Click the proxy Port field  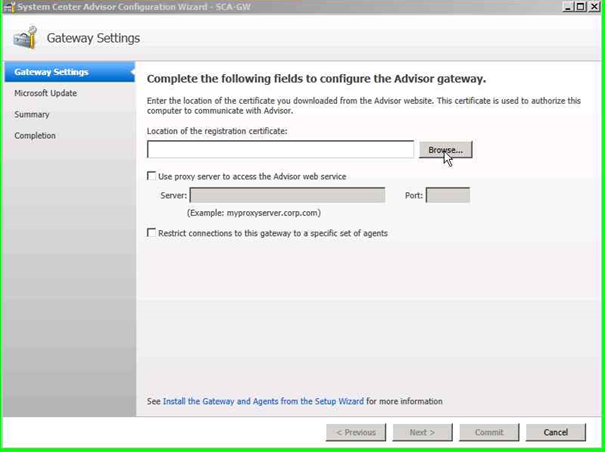(447, 195)
